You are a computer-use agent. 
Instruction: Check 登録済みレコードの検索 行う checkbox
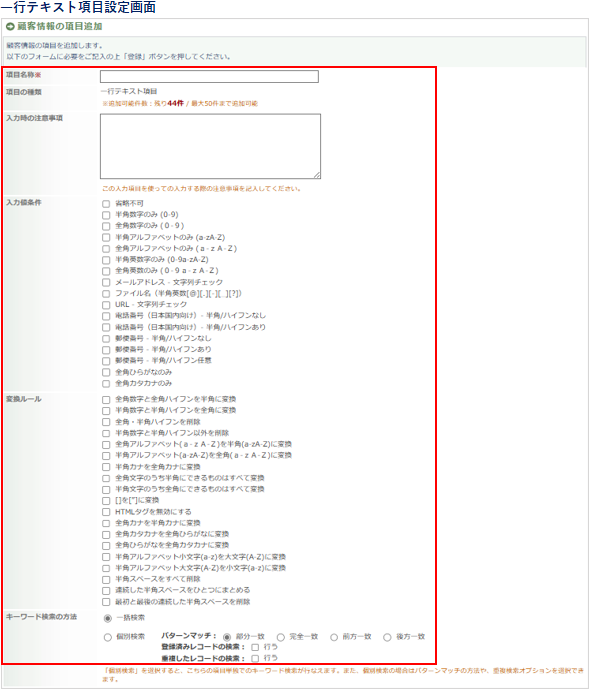(255, 647)
